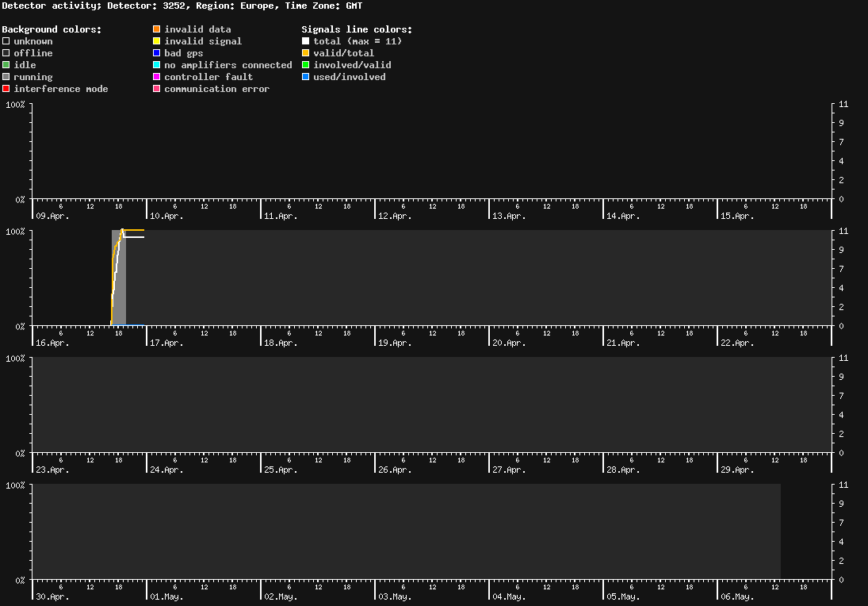868x606 pixels.
Task: Click the '29.Apr.' date label
Action: coord(737,470)
